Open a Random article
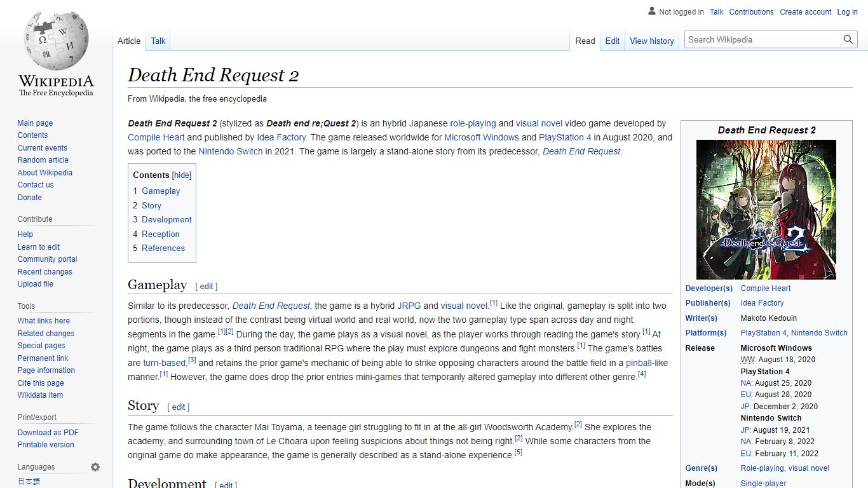The image size is (868, 488). (43, 160)
